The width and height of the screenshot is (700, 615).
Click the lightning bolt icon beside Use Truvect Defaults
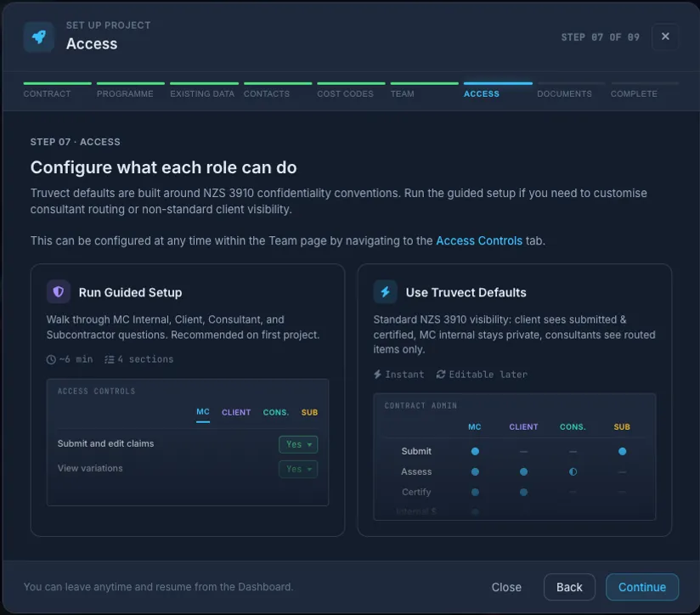[386, 292]
